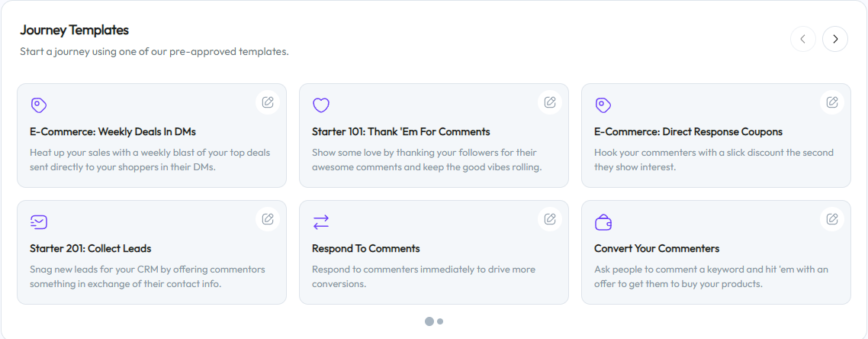868x339 pixels.
Task: Click edit icon on Respond To Comments card
Action: (x=550, y=219)
